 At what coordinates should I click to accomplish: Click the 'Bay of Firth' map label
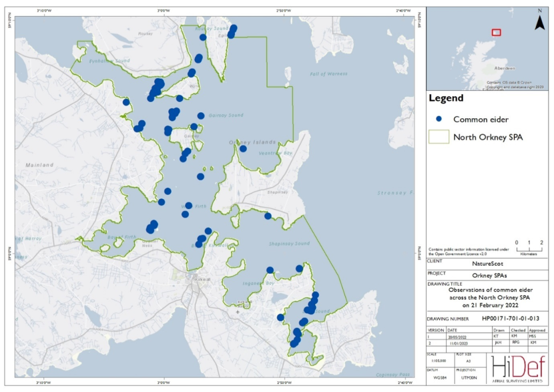(121, 237)
